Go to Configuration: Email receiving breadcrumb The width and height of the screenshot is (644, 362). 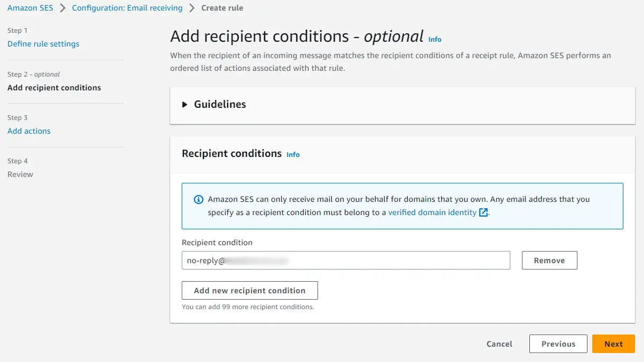pos(127,8)
